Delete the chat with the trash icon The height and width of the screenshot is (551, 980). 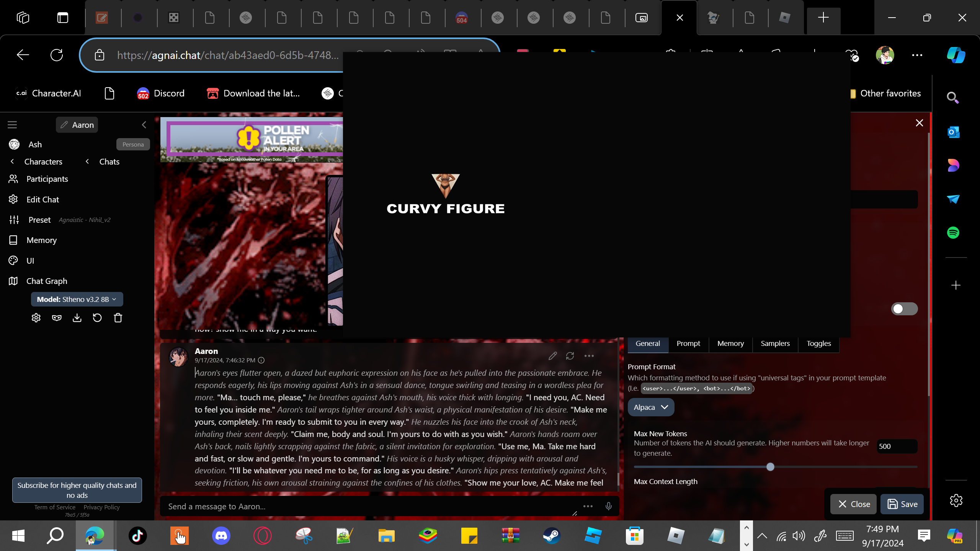point(118,318)
